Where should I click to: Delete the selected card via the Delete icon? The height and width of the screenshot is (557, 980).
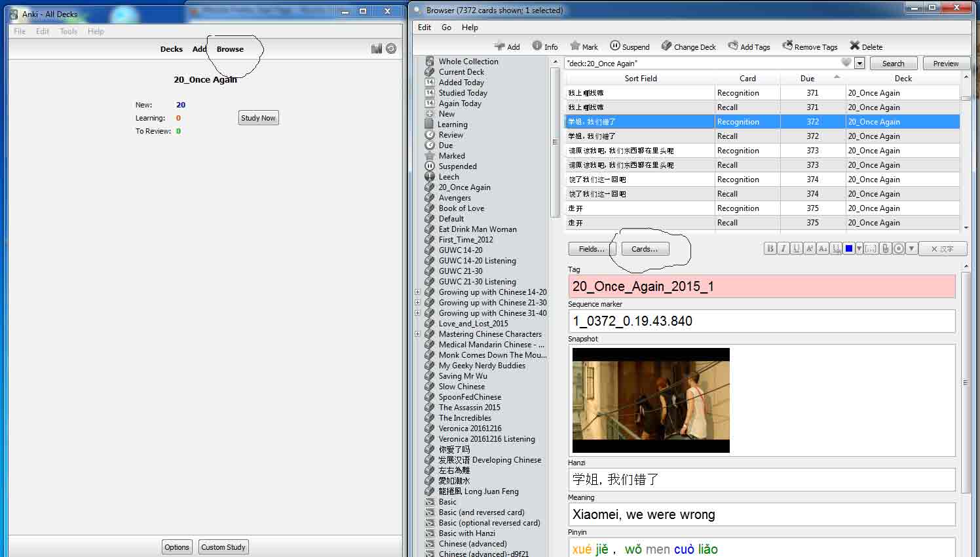865,47
